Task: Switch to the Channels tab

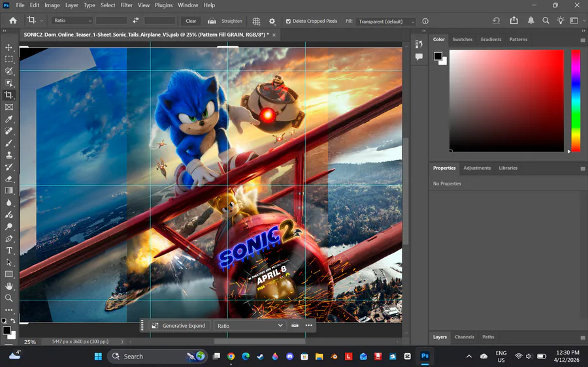Action: click(x=465, y=337)
